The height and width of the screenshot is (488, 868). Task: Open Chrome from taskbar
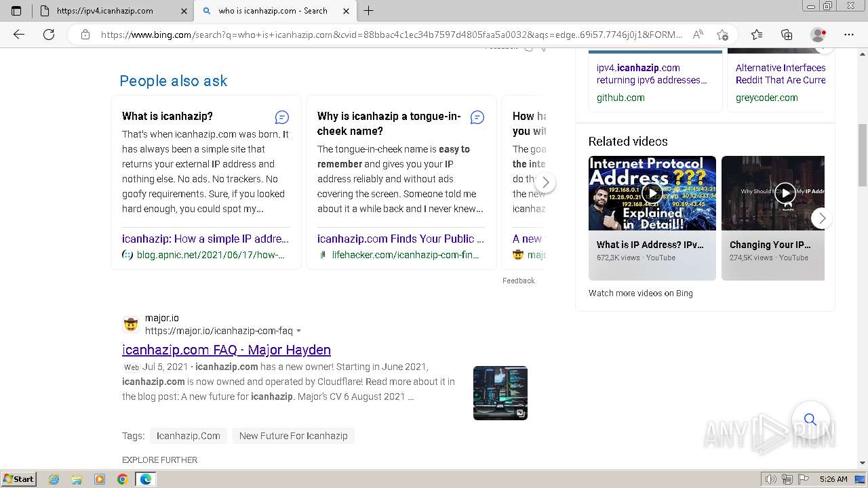122,479
